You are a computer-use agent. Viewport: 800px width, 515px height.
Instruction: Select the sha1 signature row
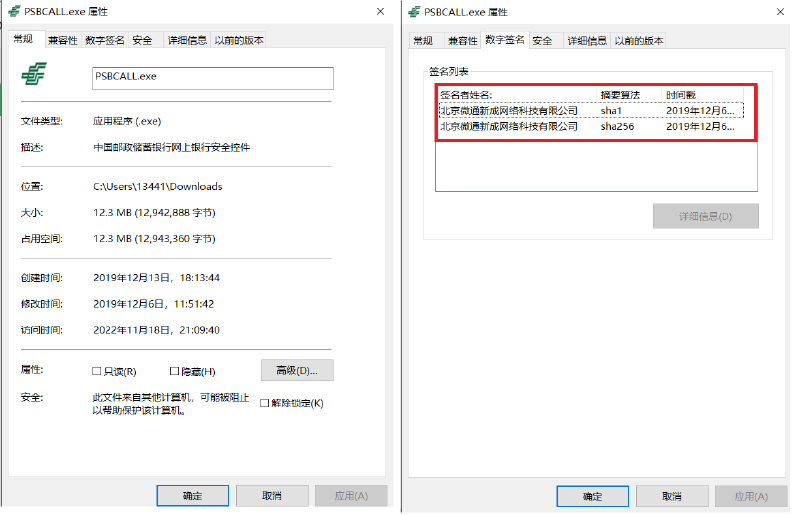[591, 110]
